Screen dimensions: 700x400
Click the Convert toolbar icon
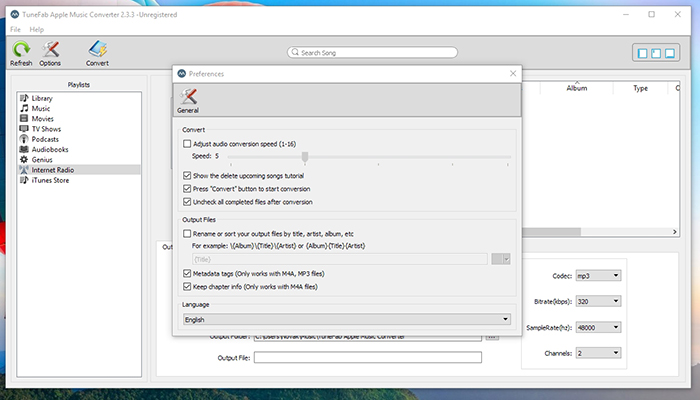pos(97,49)
